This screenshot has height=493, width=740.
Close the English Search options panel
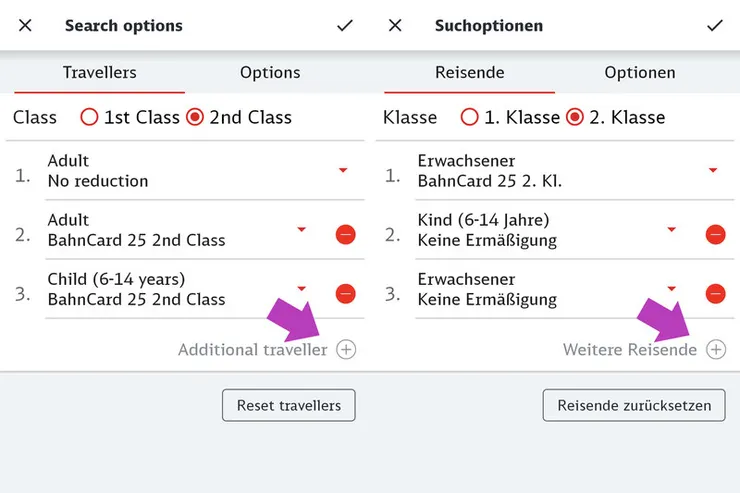tap(25, 26)
